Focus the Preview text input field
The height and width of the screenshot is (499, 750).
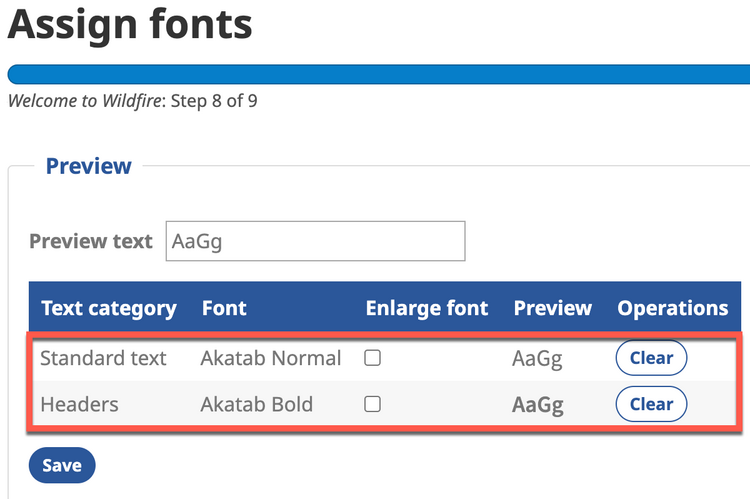pos(315,241)
